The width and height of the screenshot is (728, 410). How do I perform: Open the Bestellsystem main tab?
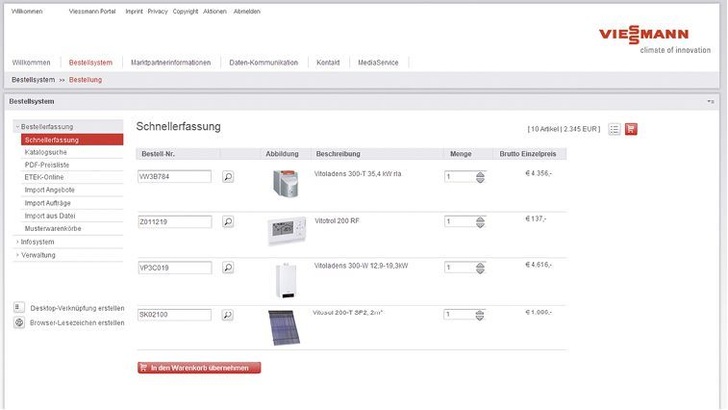[x=91, y=62]
